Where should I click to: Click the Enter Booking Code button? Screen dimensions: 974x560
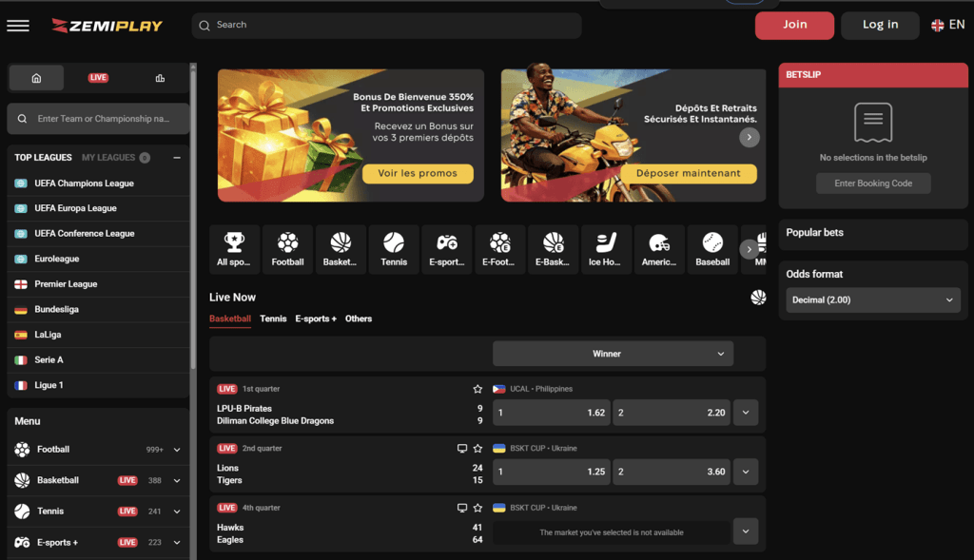873,183
